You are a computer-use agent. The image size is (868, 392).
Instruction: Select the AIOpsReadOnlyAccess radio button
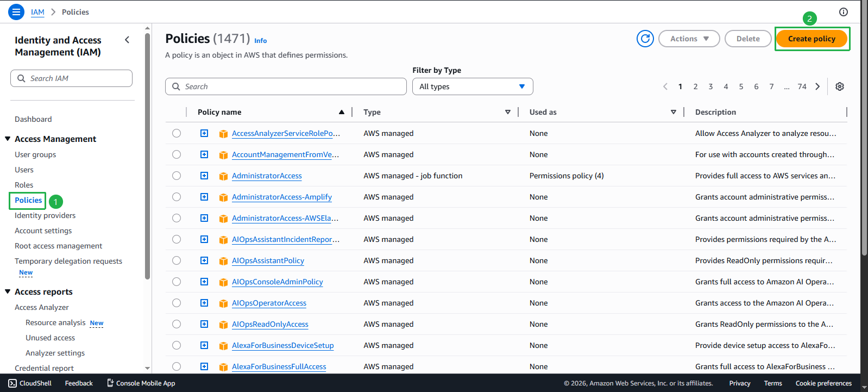coord(177,324)
